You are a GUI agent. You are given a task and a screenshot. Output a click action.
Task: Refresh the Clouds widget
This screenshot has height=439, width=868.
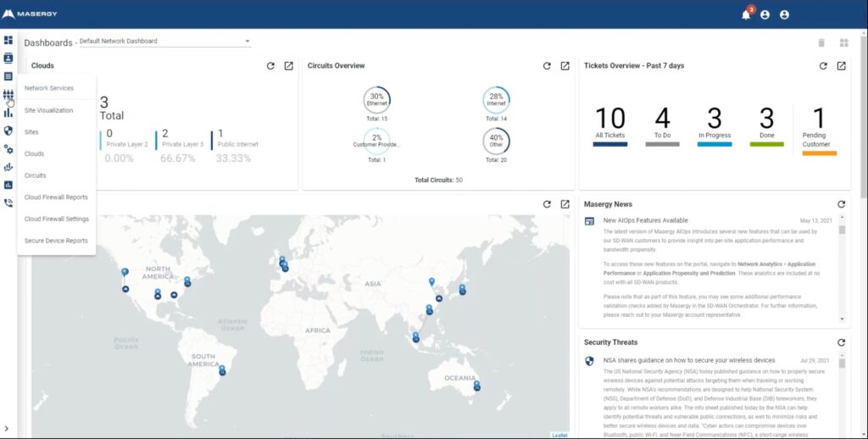coord(270,66)
